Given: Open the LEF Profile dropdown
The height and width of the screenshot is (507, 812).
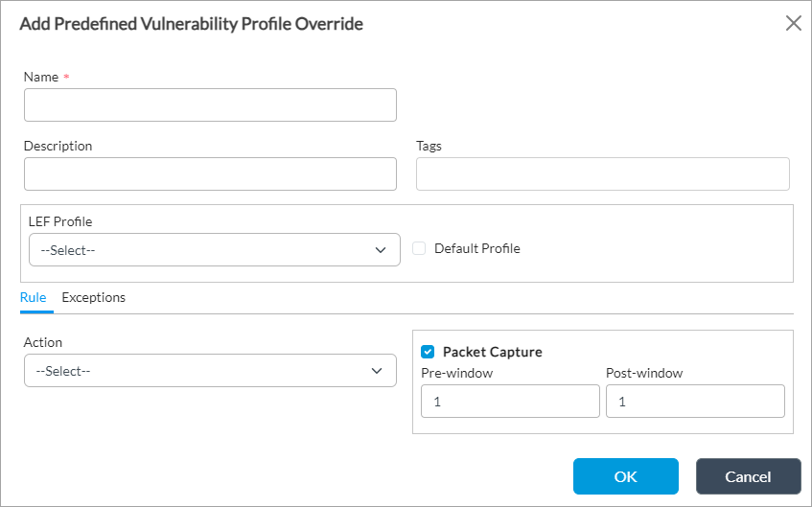Looking at the screenshot, I should (x=201, y=250).
